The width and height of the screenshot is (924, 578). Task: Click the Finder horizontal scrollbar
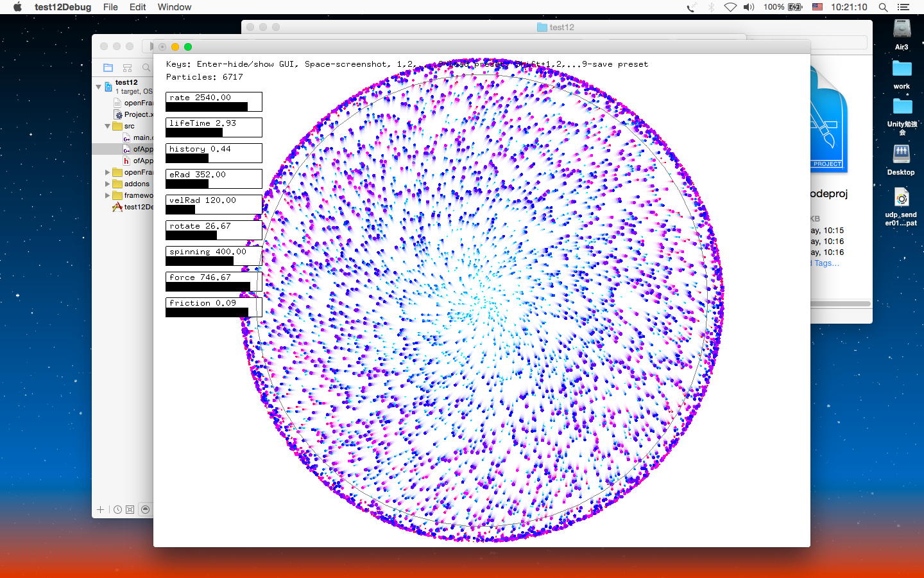click(x=840, y=304)
